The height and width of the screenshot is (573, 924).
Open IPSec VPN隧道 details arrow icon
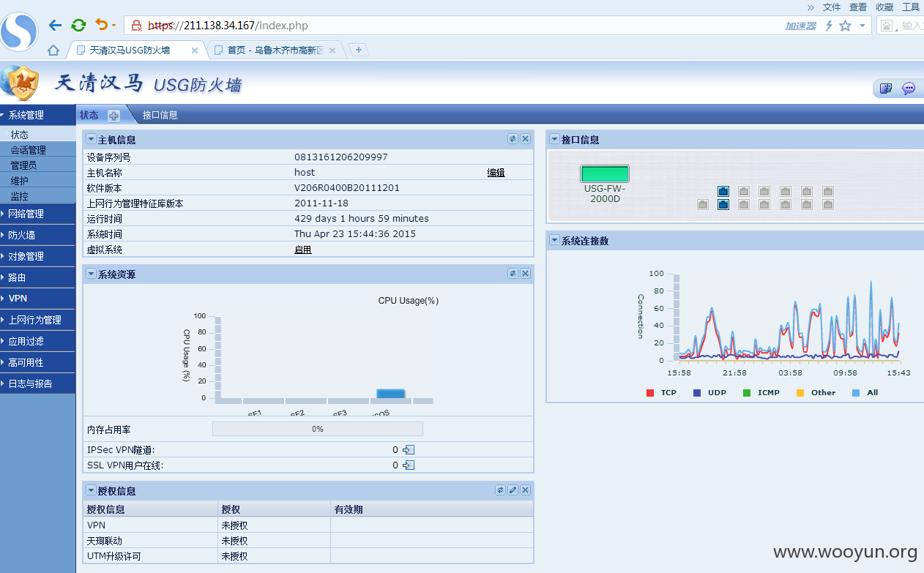(409, 450)
